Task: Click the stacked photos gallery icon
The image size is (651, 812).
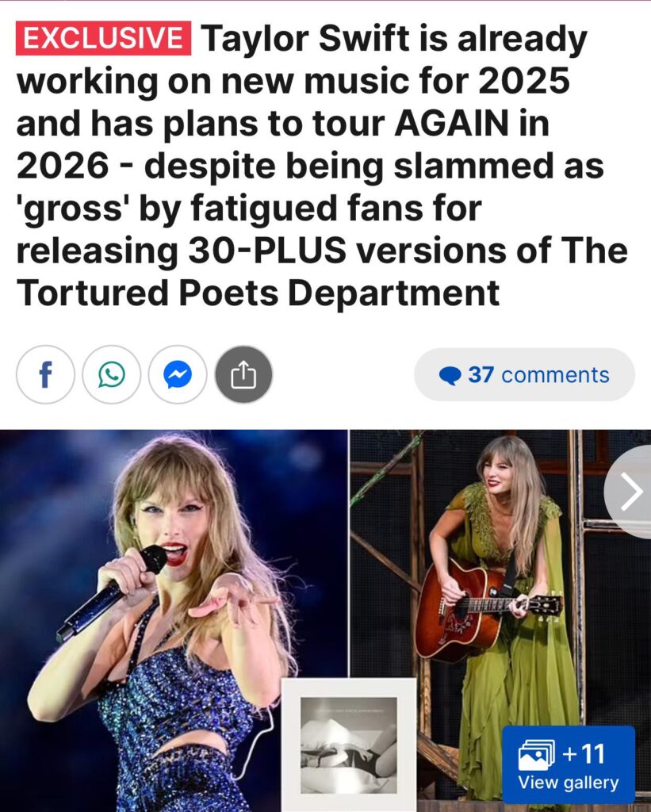Action: (x=537, y=755)
